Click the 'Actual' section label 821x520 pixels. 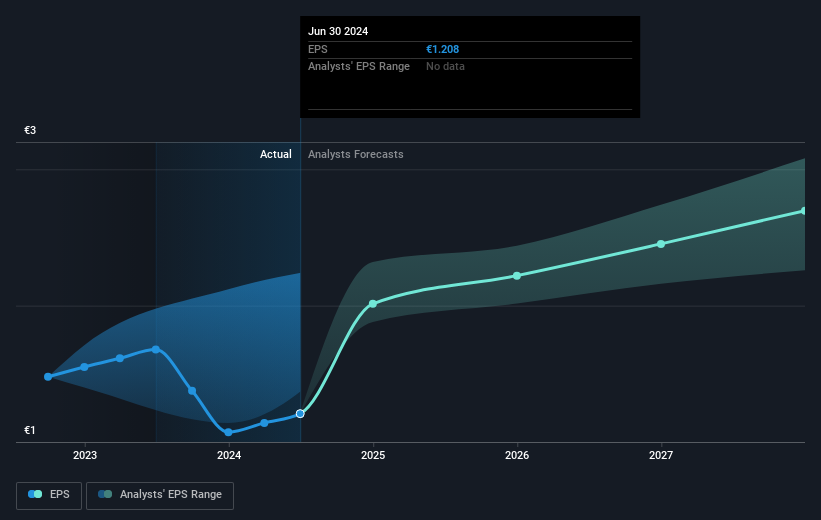pyautogui.click(x=275, y=154)
